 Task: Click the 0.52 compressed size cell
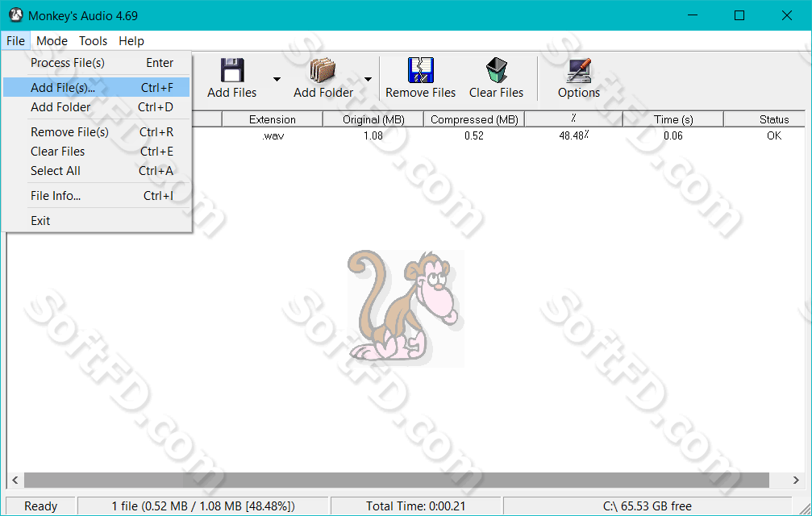(x=474, y=135)
